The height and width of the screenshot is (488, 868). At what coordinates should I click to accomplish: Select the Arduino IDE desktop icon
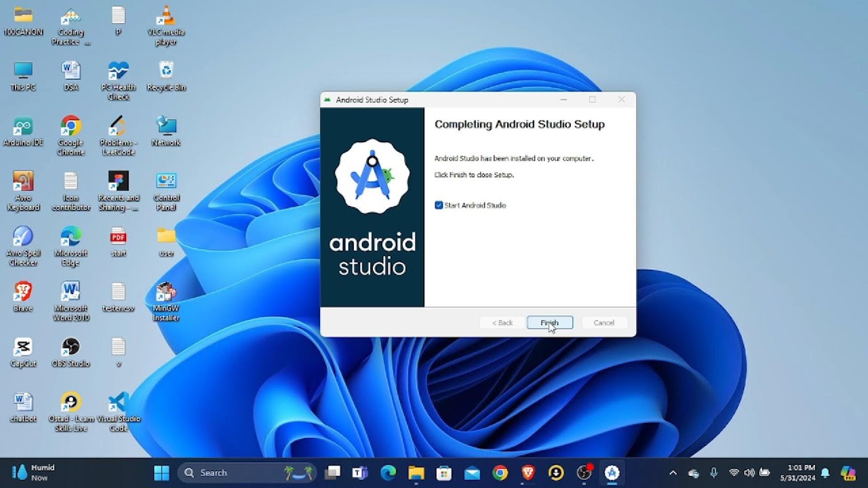point(24,132)
